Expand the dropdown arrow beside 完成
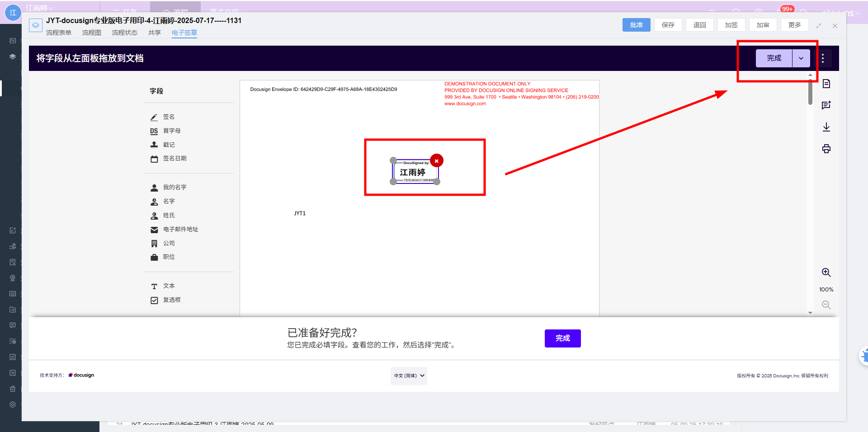The image size is (868, 432). (801, 58)
